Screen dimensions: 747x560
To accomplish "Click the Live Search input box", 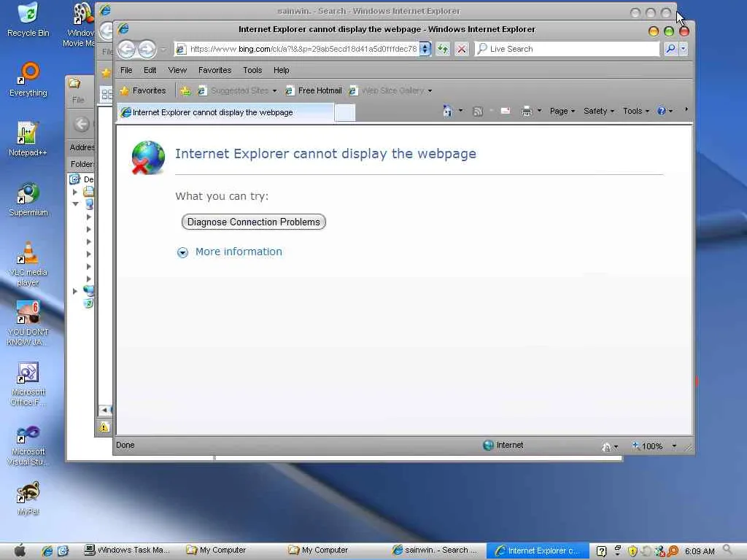I will click(x=567, y=49).
